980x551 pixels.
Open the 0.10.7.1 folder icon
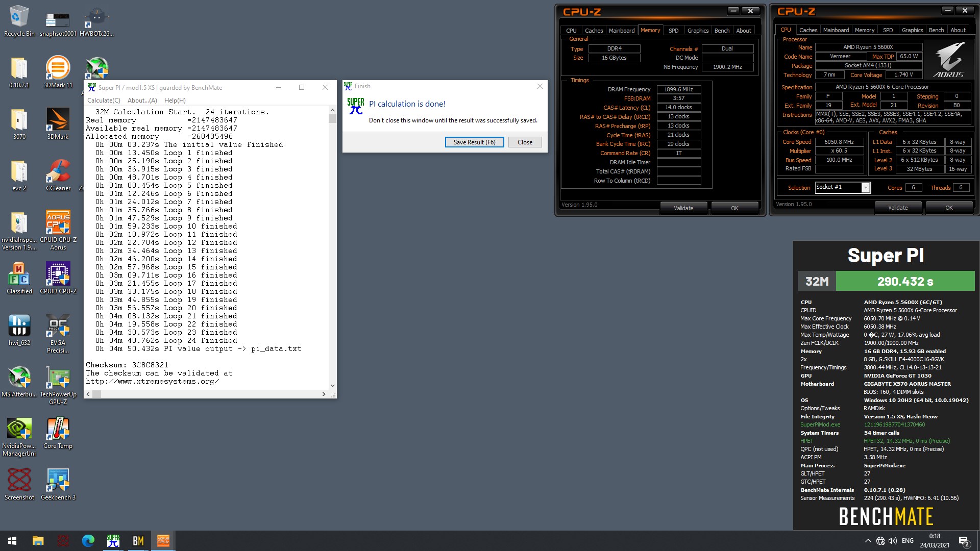click(19, 72)
